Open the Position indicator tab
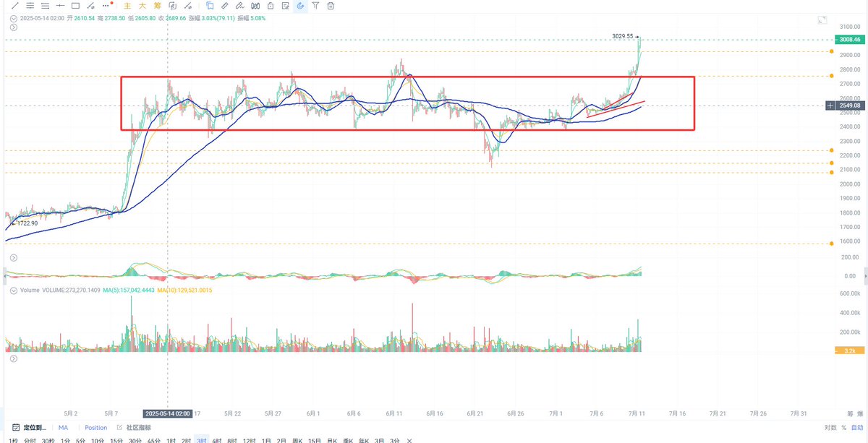 [x=95, y=427]
